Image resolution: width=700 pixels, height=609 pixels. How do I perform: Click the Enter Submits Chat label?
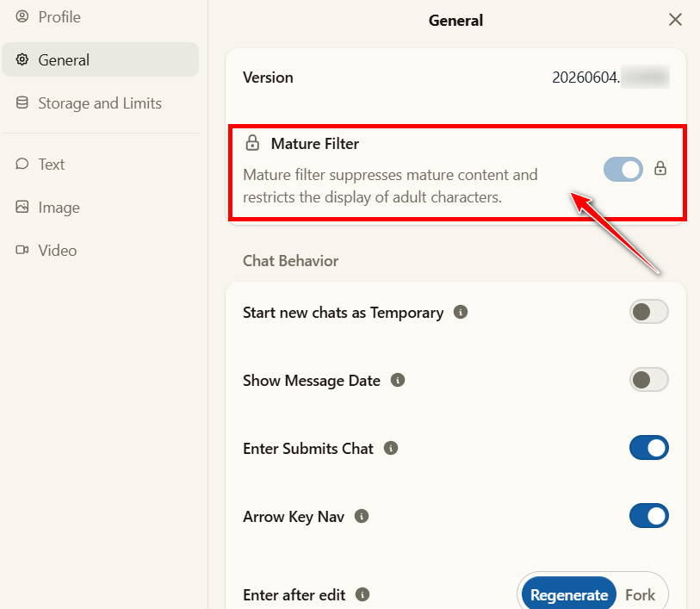(x=308, y=448)
